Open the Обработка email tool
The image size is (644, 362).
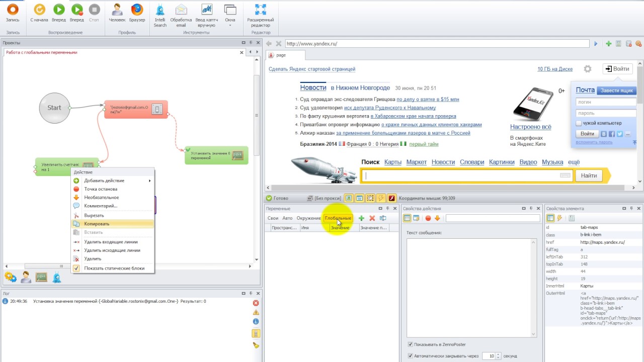(x=181, y=16)
